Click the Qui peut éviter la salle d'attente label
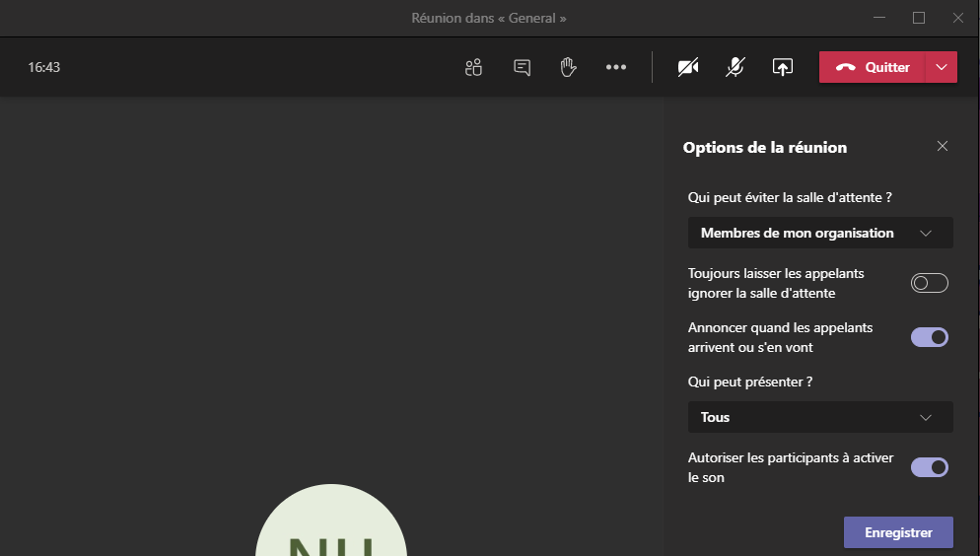Viewport: 980px width, 556px height. coord(790,197)
